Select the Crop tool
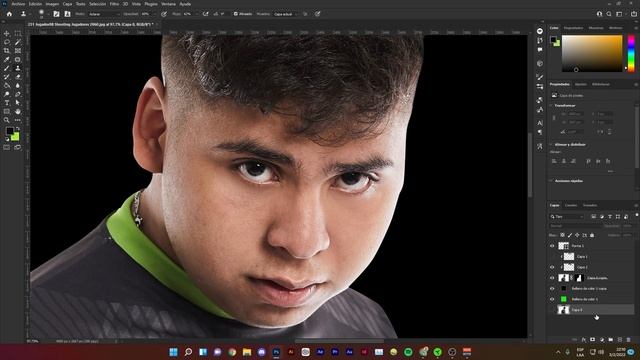Viewport: 640px width, 360px height. pos(7,51)
